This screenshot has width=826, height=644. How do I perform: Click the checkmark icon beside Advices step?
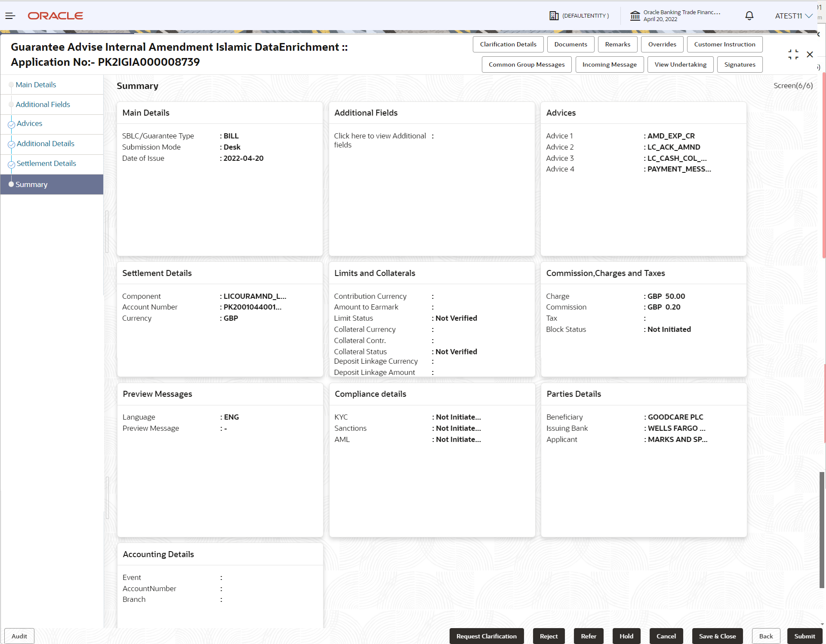tap(11, 124)
